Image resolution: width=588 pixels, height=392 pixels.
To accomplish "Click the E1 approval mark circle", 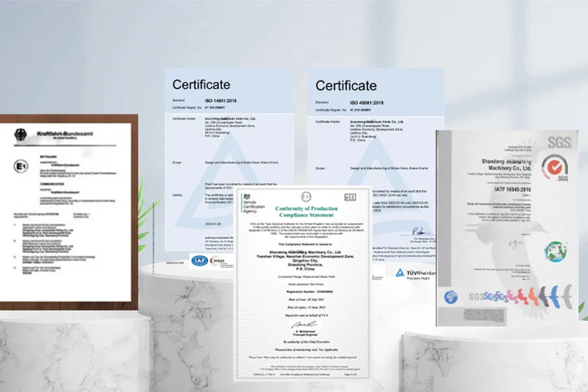I will coord(21,166).
